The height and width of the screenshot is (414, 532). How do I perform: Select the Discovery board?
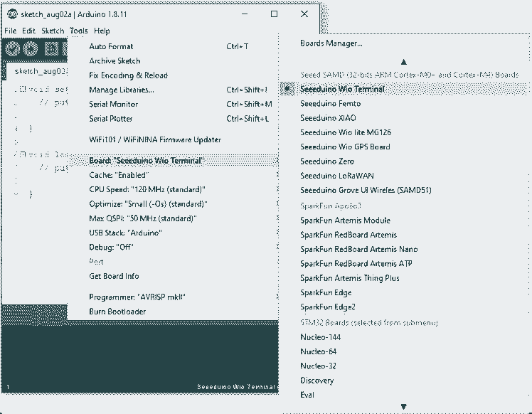(403, 381)
